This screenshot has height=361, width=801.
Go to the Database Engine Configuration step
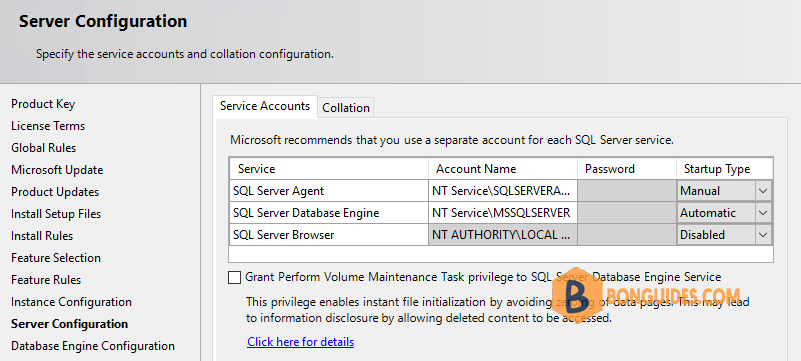pyautogui.click(x=93, y=346)
